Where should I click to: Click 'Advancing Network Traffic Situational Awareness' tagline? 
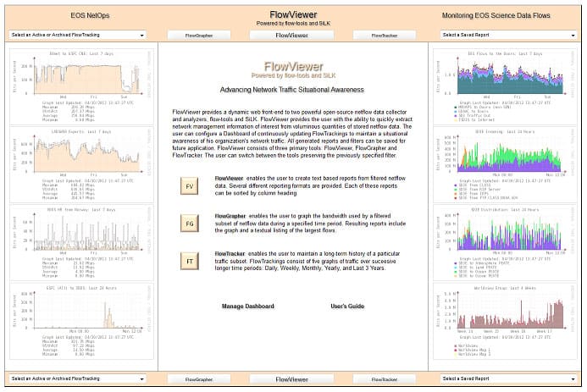coord(291,90)
